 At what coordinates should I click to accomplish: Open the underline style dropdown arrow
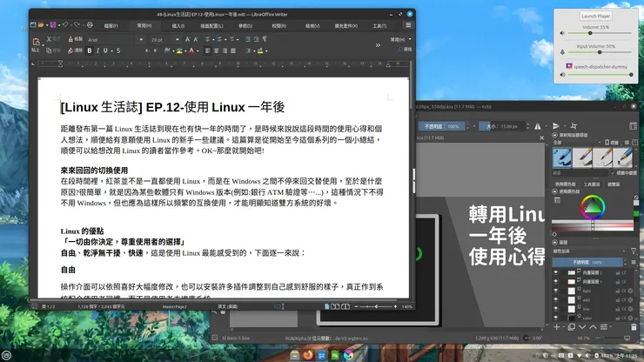111,51
